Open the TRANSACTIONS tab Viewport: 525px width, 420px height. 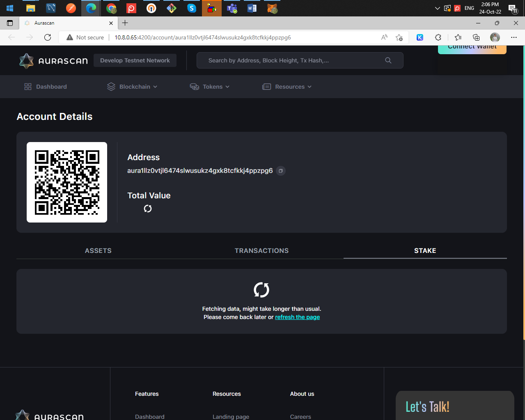tap(261, 250)
